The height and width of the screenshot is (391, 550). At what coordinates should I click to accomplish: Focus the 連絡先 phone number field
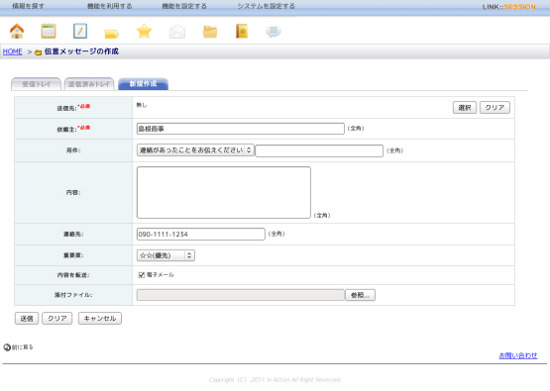201,234
